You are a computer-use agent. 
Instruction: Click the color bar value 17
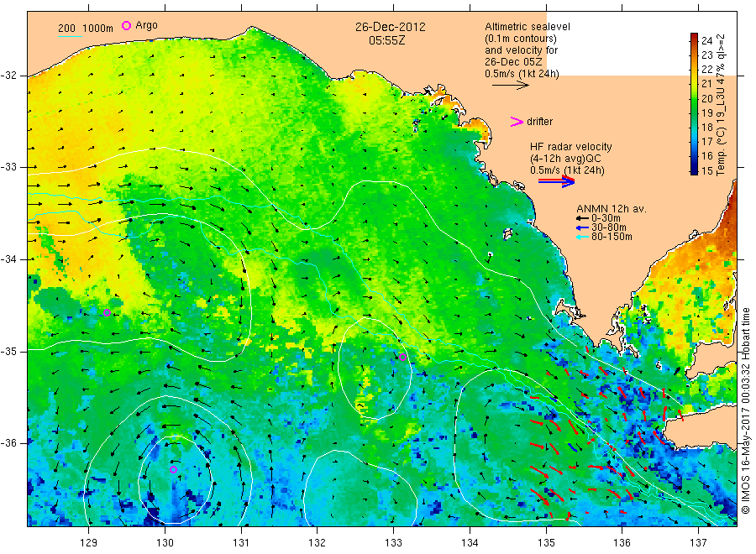pyautogui.click(x=706, y=142)
